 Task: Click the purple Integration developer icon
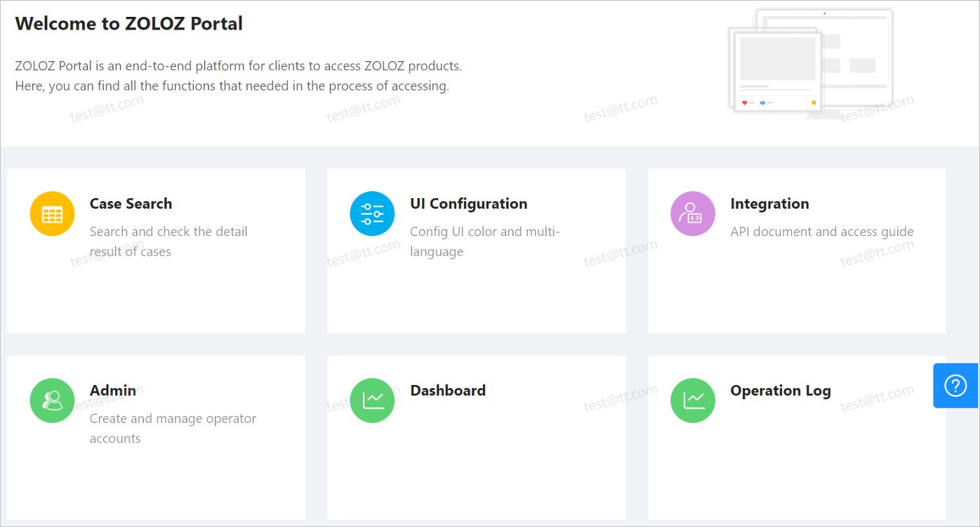click(x=692, y=214)
